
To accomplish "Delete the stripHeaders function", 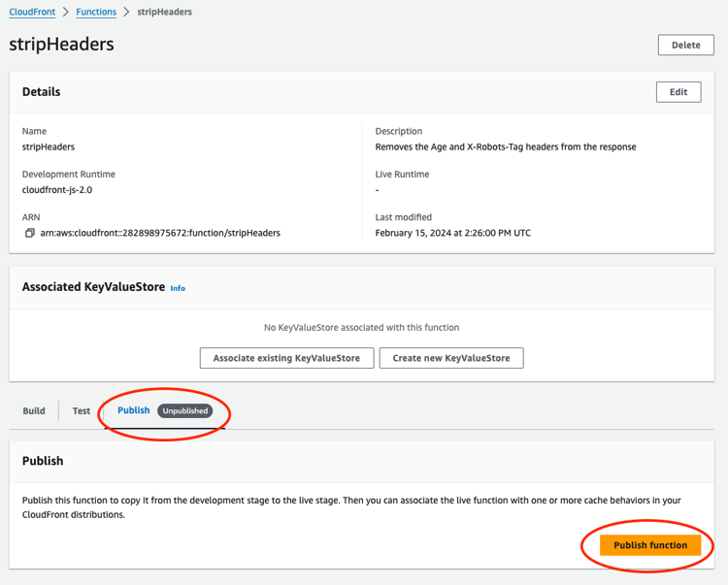I will 685,45.
